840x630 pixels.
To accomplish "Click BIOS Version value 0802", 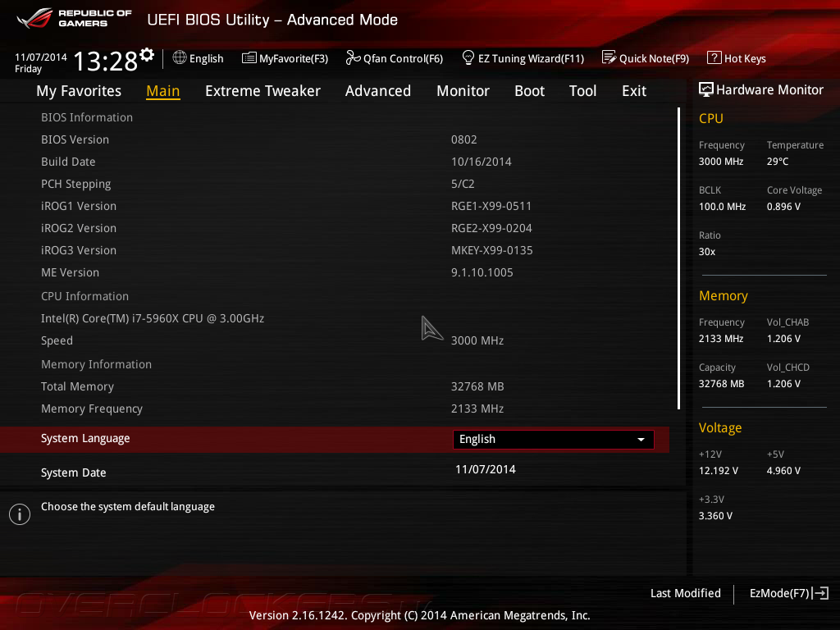I will pyautogui.click(x=464, y=139).
